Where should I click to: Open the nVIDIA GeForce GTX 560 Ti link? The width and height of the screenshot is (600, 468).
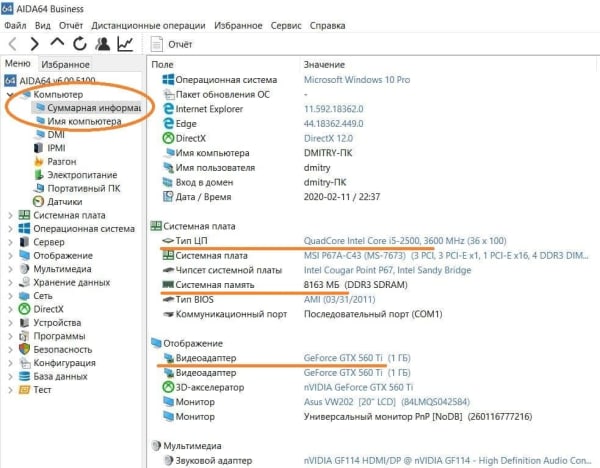(359, 387)
